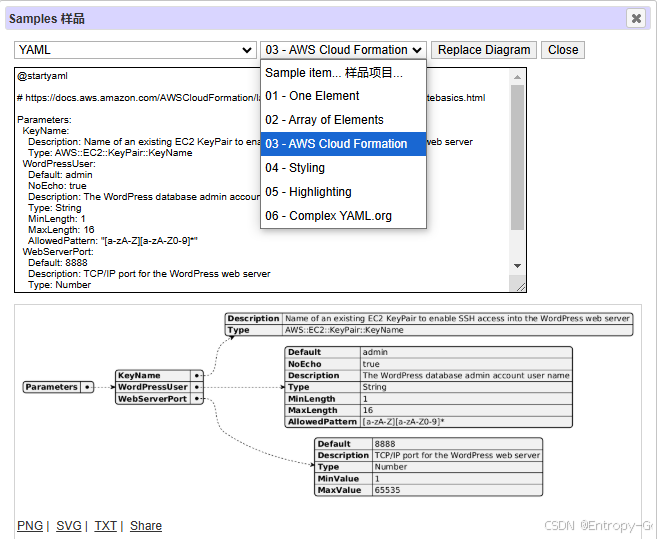This screenshot has height=539, width=657.
Task: Pick the highlighted '03 - AWS Cloud Formation' option
Action: [343, 144]
